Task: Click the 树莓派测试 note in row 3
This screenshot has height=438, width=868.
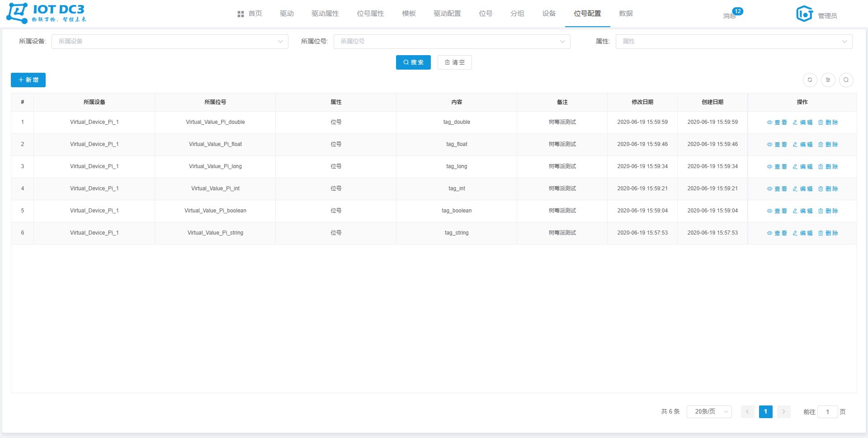Action: [562, 166]
